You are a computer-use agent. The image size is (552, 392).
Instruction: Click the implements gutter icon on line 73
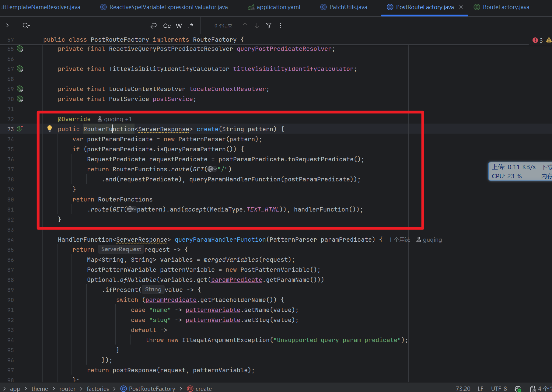(20, 129)
